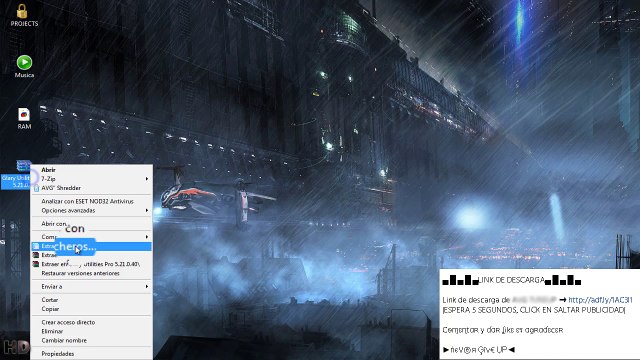Click the 'neVeR GiVe UP' text
Viewport: 640px width, 360px height.
[479, 350]
